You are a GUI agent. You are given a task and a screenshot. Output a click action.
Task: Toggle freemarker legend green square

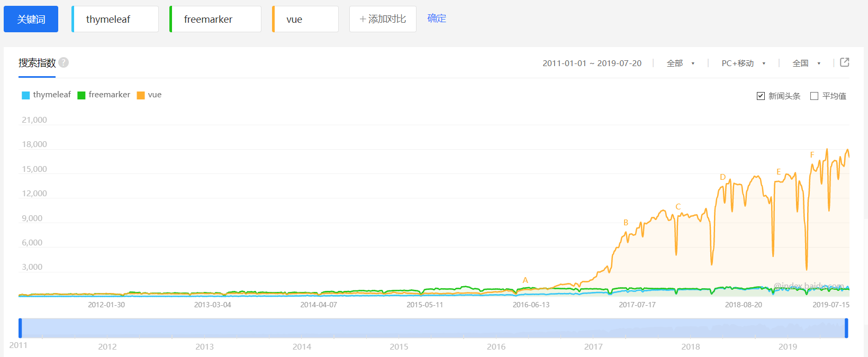[x=82, y=95]
